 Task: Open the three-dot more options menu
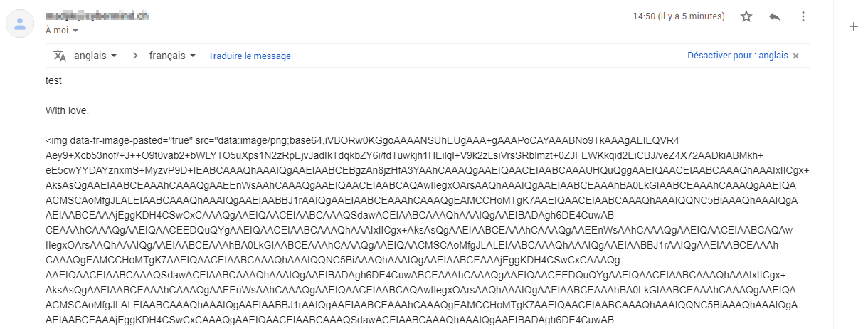click(x=803, y=16)
